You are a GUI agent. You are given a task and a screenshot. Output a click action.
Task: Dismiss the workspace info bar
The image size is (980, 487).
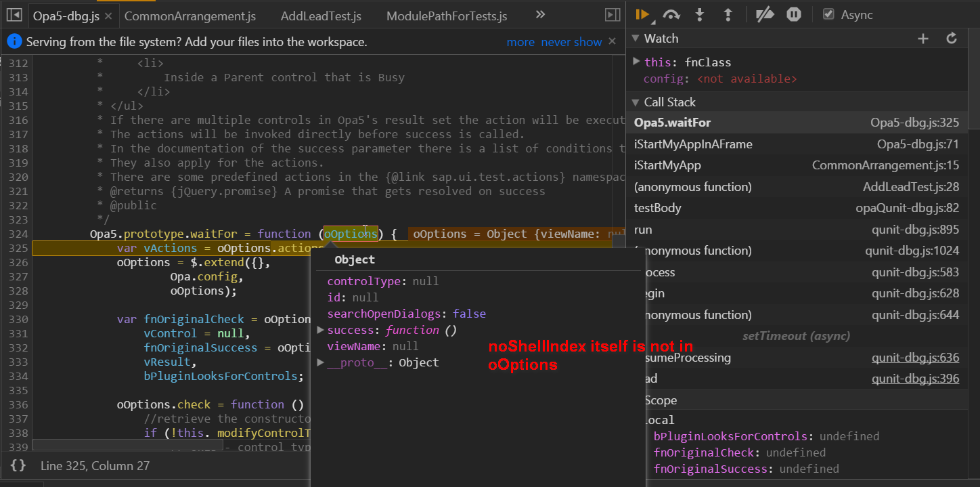click(x=612, y=41)
